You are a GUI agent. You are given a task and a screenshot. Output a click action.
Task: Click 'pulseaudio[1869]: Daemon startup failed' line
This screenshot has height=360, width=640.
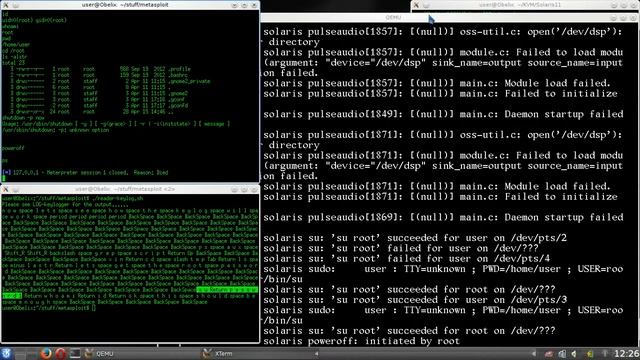[x=443, y=217]
